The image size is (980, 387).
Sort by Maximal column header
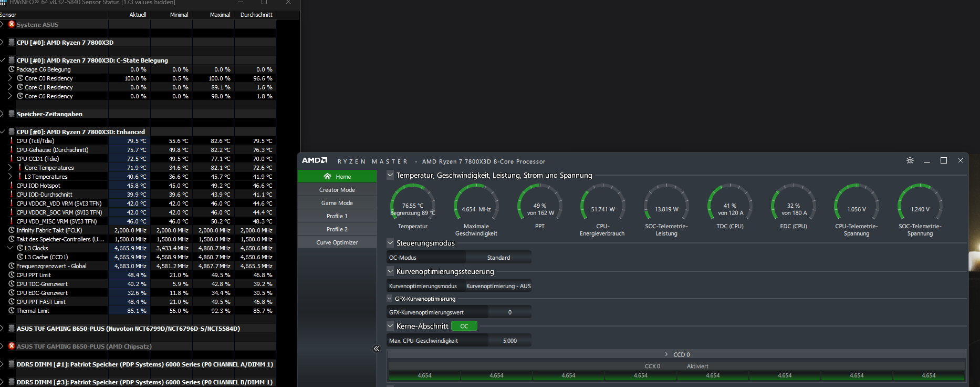(x=213, y=15)
